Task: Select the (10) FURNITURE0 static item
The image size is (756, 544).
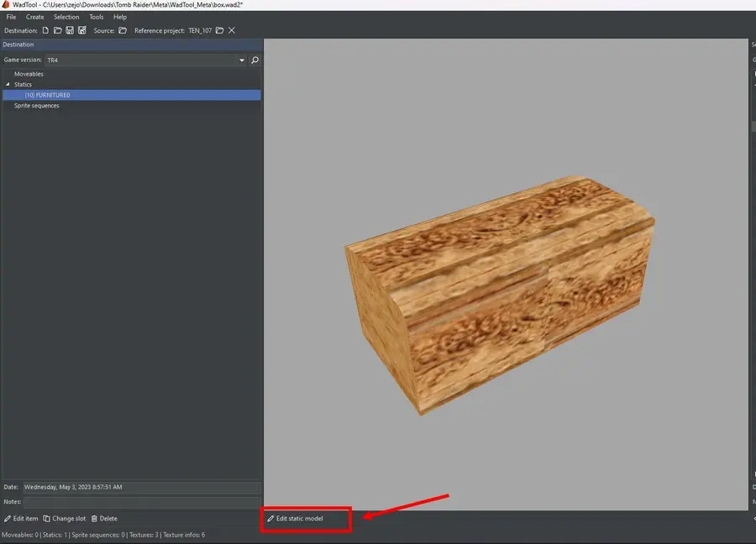Action: point(47,95)
